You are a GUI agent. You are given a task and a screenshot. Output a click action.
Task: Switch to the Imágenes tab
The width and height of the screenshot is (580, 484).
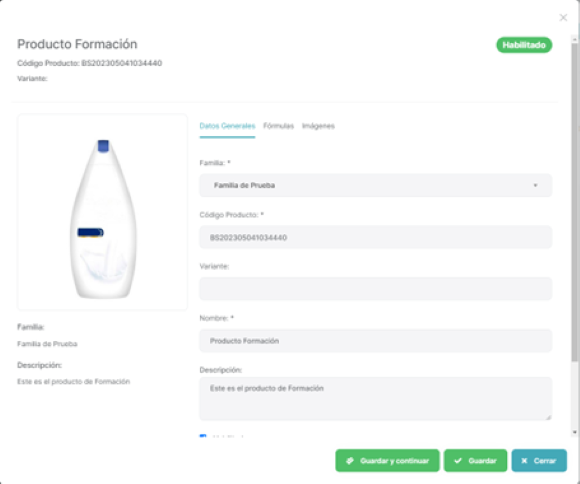click(318, 126)
